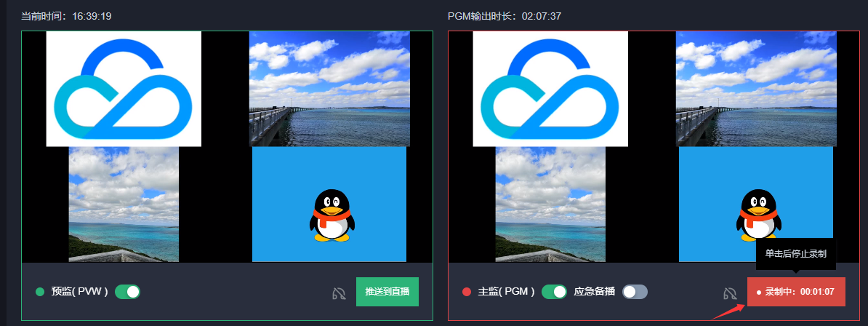Select cloud logo source in PGM output
Viewport: 868px width, 326px height.
point(550,89)
